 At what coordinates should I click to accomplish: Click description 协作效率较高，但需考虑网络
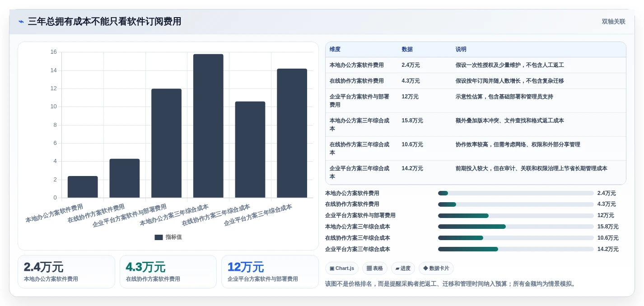pos(518,144)
